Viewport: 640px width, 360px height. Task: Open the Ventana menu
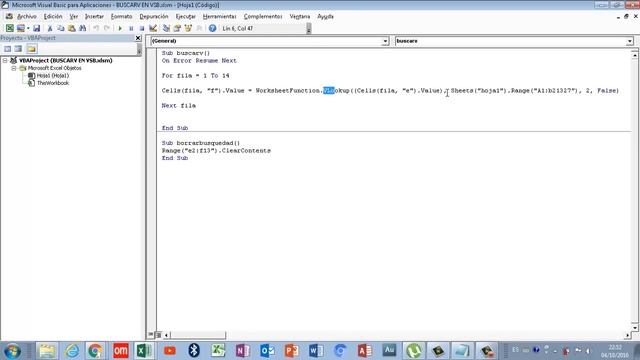click(300, 16)
